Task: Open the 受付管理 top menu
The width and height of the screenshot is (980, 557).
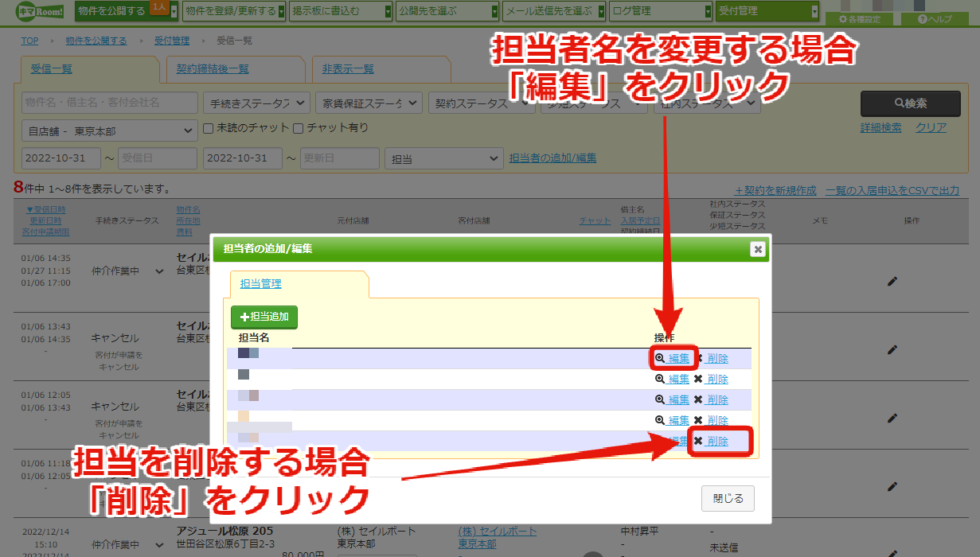Action: point(767,11)
